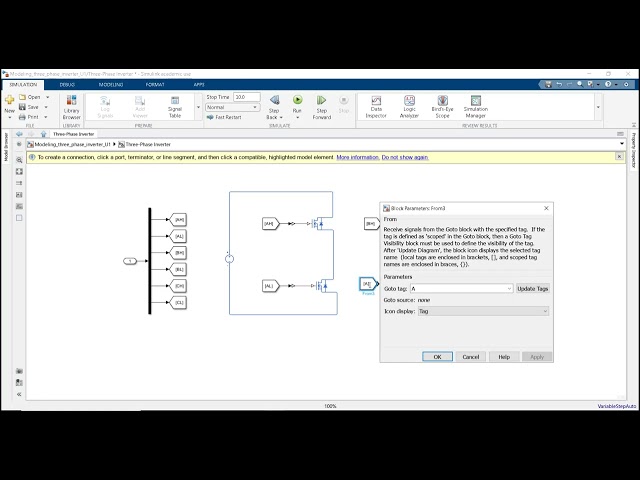Screen dimensions: 640x480
Task: Open Simulation Manager
Action: point(476,107)
